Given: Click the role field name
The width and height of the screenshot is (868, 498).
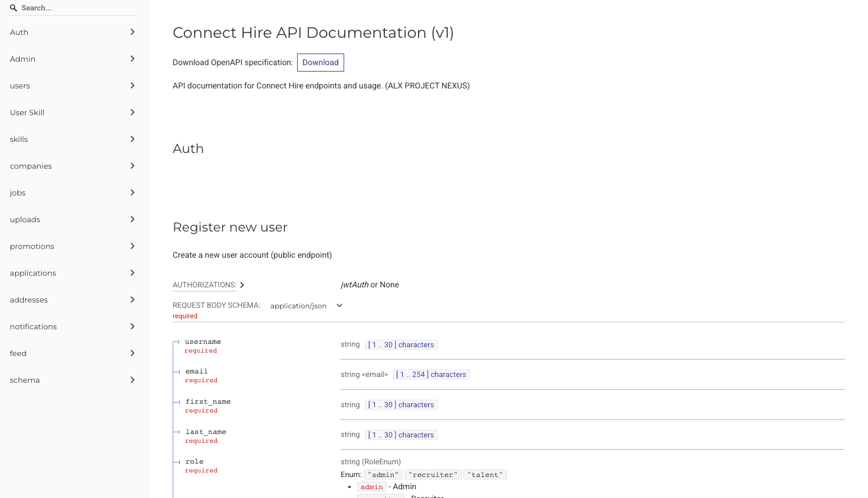Looking at the screenshot, I should pos(194,462).
